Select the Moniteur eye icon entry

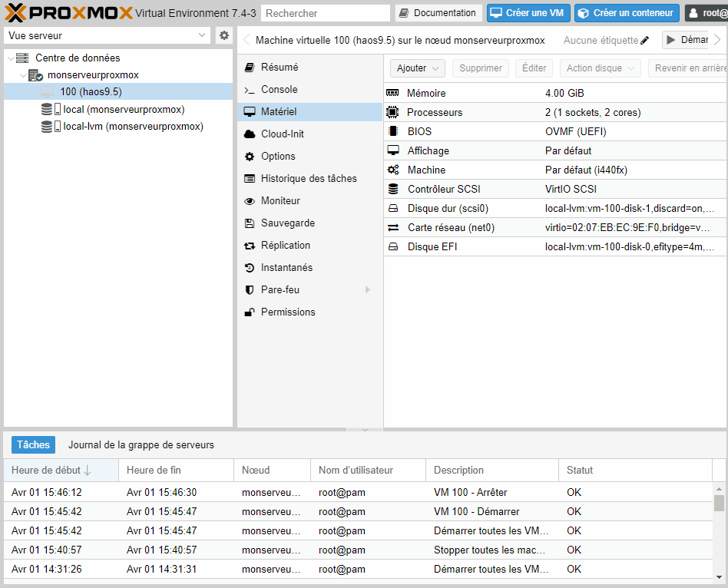coord(250,201)
